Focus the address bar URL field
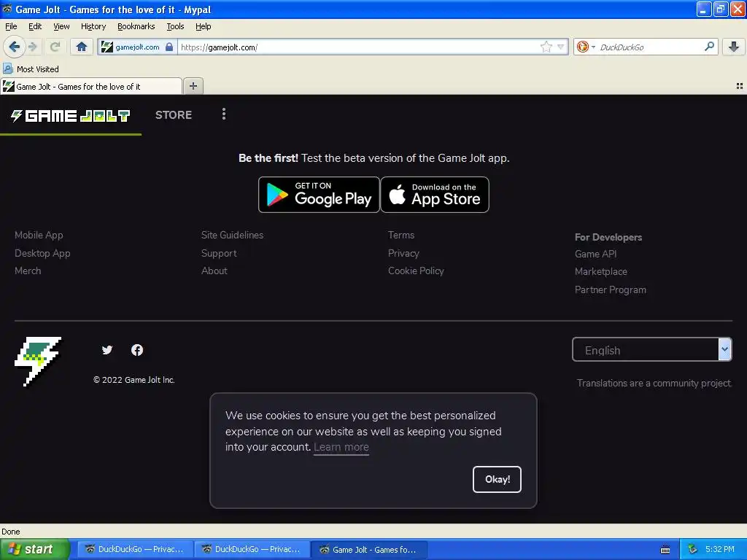 pos(360,47)
